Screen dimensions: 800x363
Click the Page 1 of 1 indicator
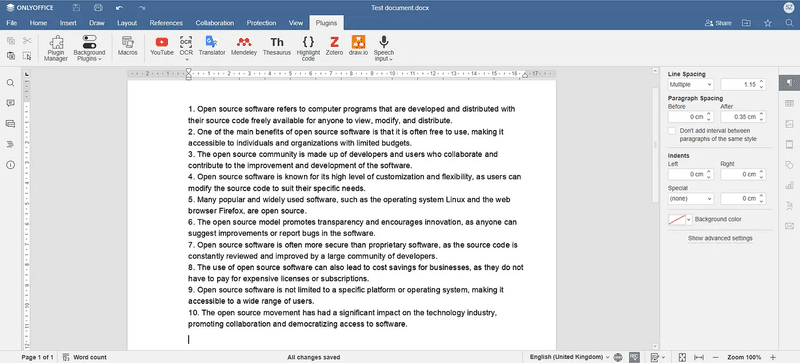point(37,357)
